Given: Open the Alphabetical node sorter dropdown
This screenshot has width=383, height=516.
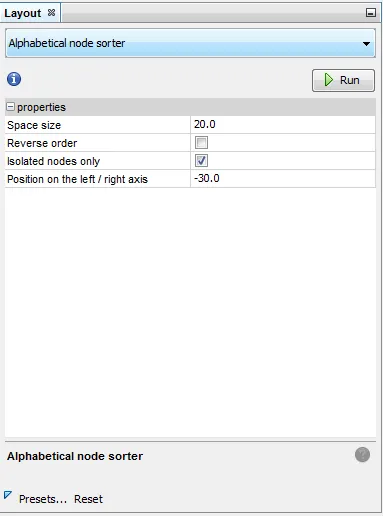Looking at the screenshot, I should (x=190, y=43).
